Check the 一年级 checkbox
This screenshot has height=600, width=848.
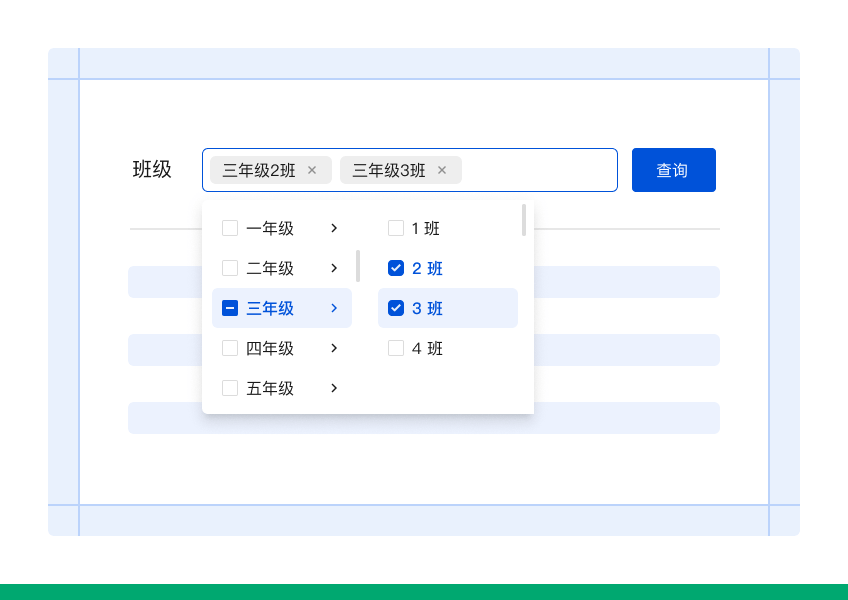230,228
